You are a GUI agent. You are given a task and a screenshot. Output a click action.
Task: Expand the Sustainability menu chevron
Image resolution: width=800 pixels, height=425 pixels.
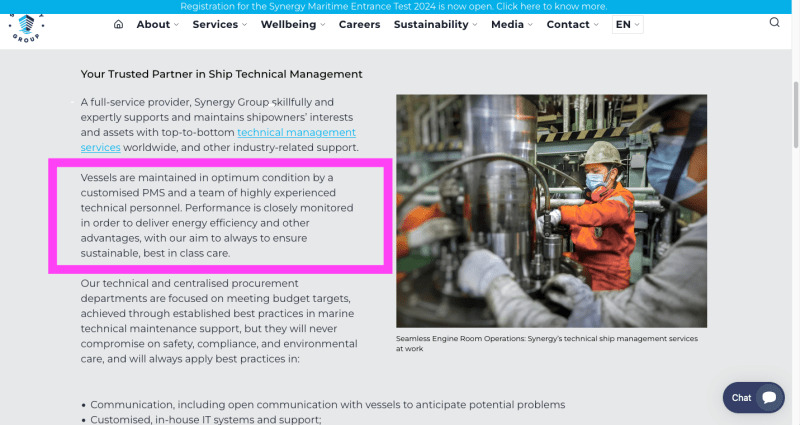coord(475,24)
